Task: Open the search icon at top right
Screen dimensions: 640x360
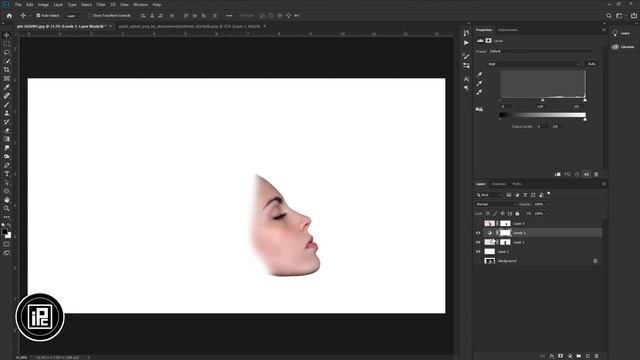Action: [x=609, y=16]
